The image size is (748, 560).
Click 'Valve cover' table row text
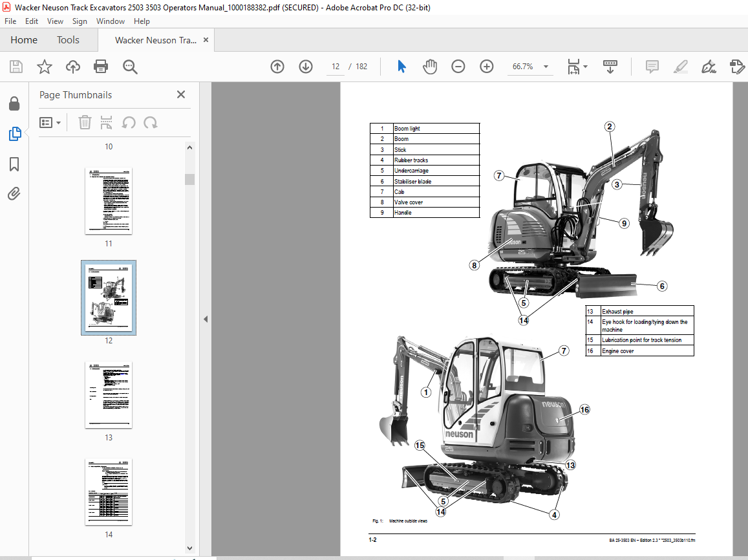click(x=409, y=202)
